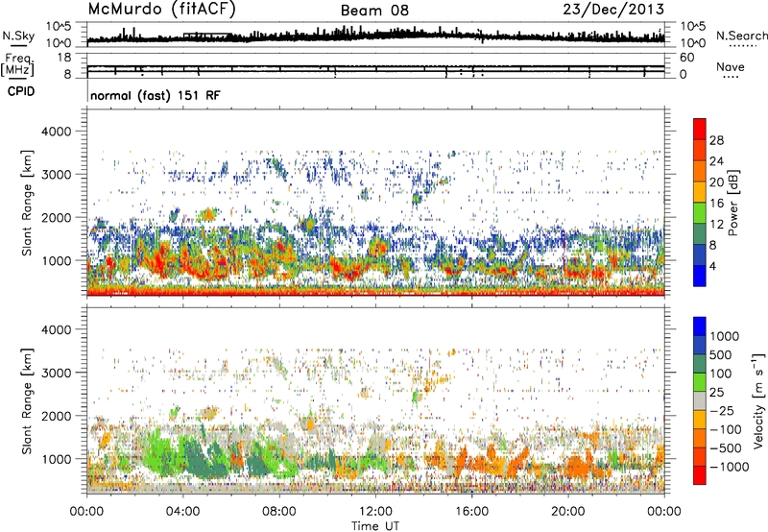Click the '18' frequency axis label
The image size is (768, 532).
click(63, 58)
